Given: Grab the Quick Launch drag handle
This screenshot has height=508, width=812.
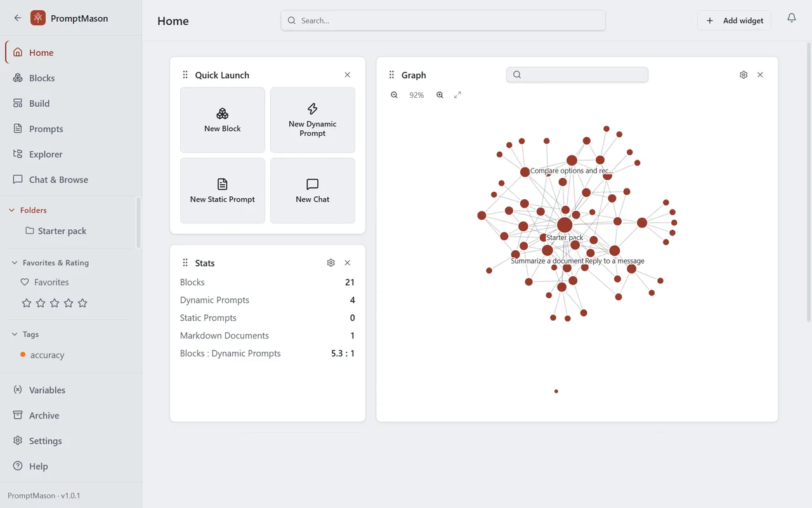Looking at the screenshot, I should [x=185, y=75].
